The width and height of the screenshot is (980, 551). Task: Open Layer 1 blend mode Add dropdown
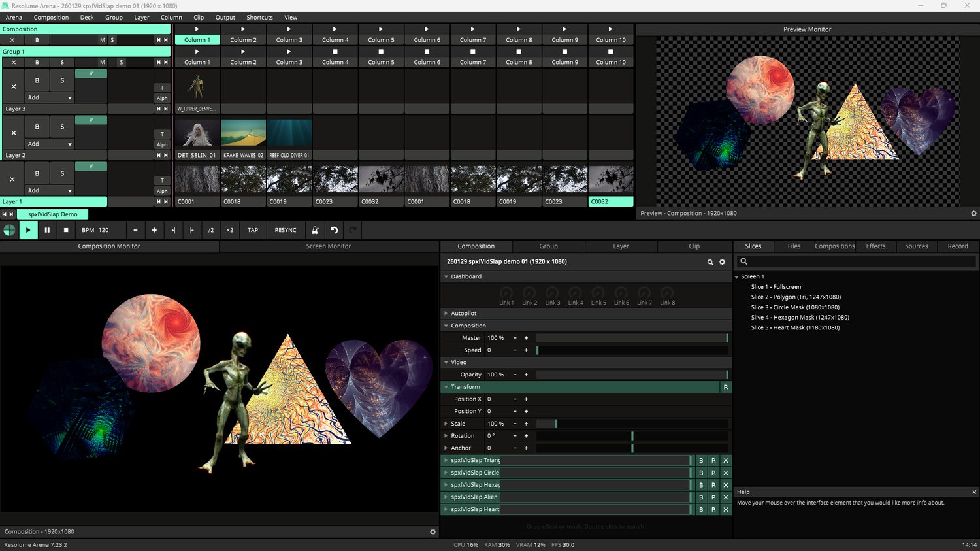50,190
